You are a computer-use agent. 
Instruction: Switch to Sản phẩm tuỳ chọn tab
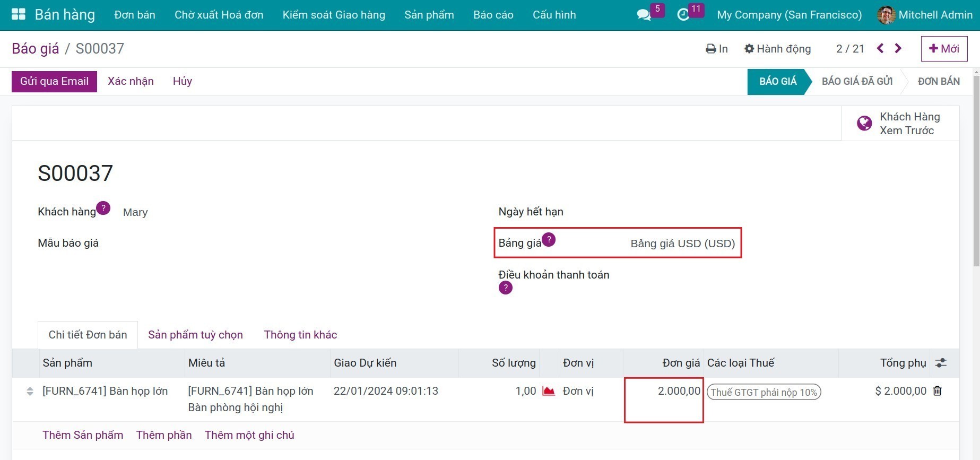[195, 335]
